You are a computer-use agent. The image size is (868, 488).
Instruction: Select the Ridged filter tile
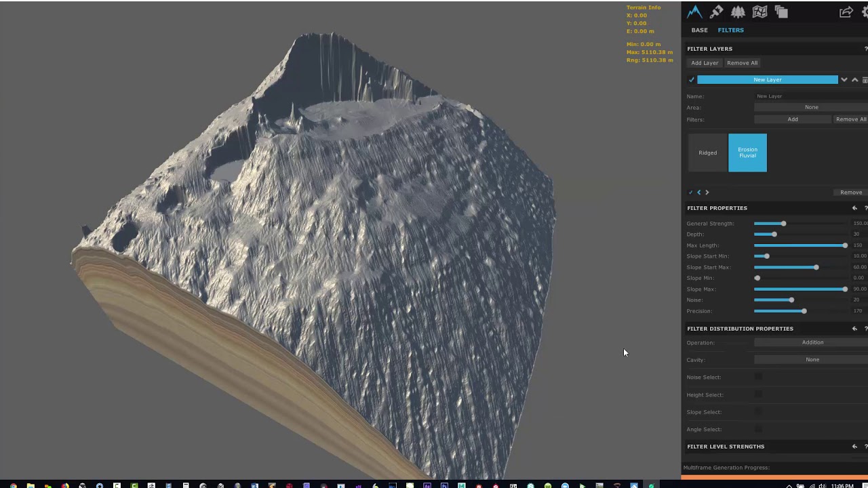707,152
